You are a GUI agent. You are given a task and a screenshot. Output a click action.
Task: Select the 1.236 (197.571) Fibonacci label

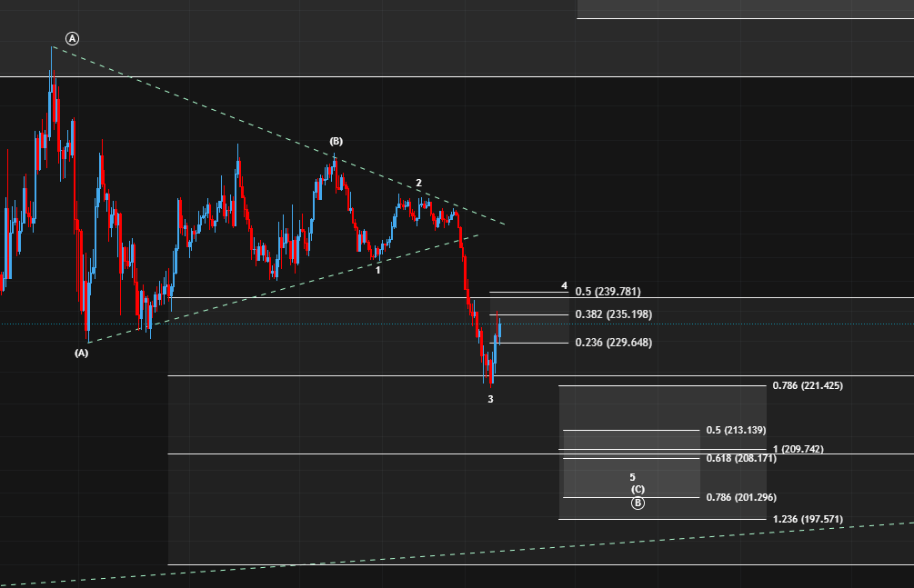[808, 519]
